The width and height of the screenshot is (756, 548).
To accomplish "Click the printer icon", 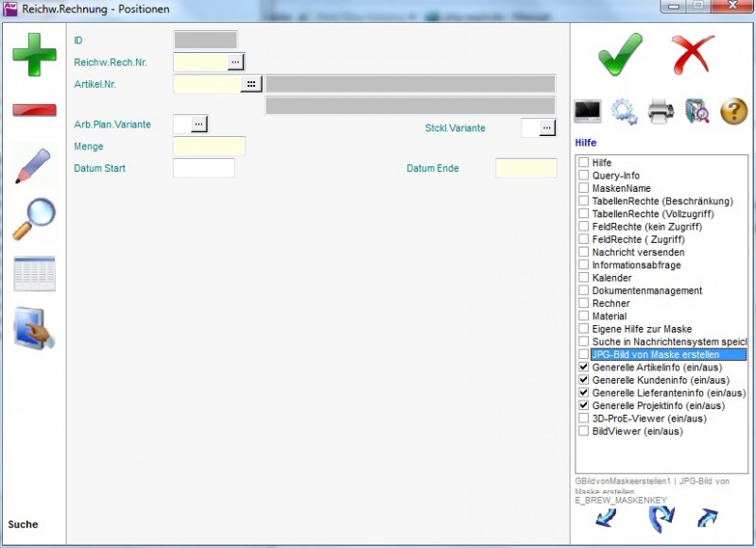I will point(661,111).
